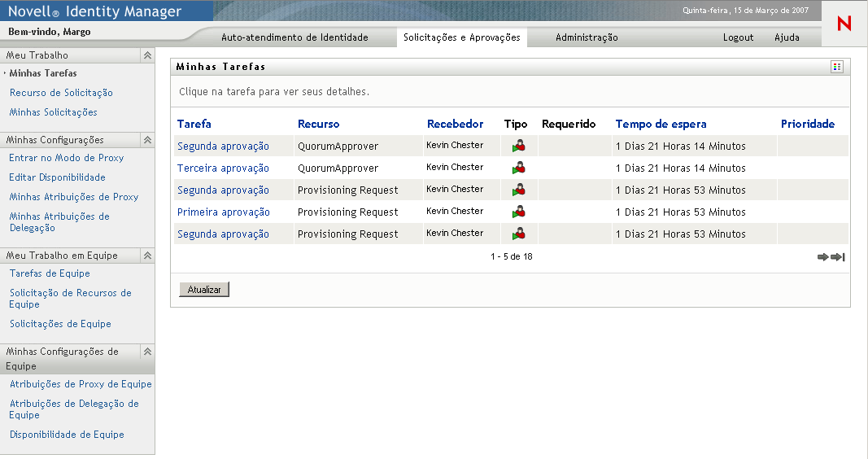Collapse the Meu Trabalho em Equipe section
Screen dimensions: 868x459
click(147, 256)
